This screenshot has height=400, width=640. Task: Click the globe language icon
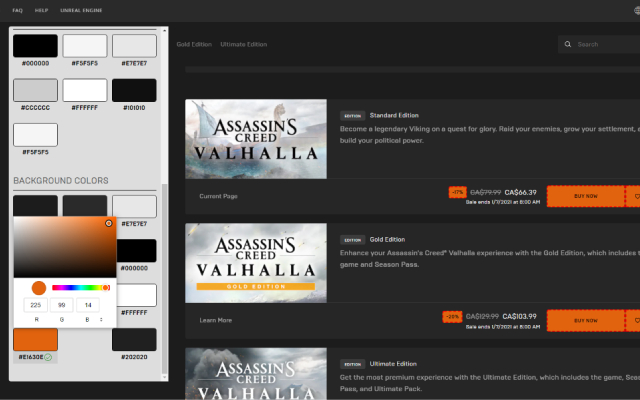point(628,9)
